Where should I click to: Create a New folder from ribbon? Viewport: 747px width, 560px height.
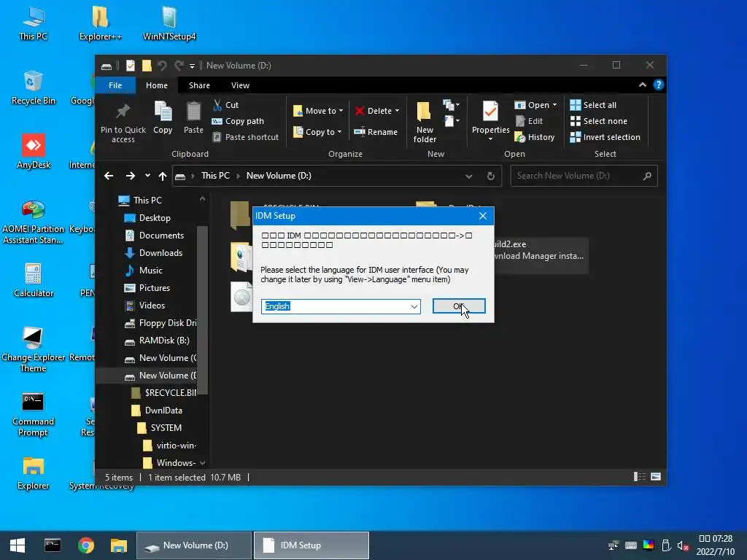[425, 122]
